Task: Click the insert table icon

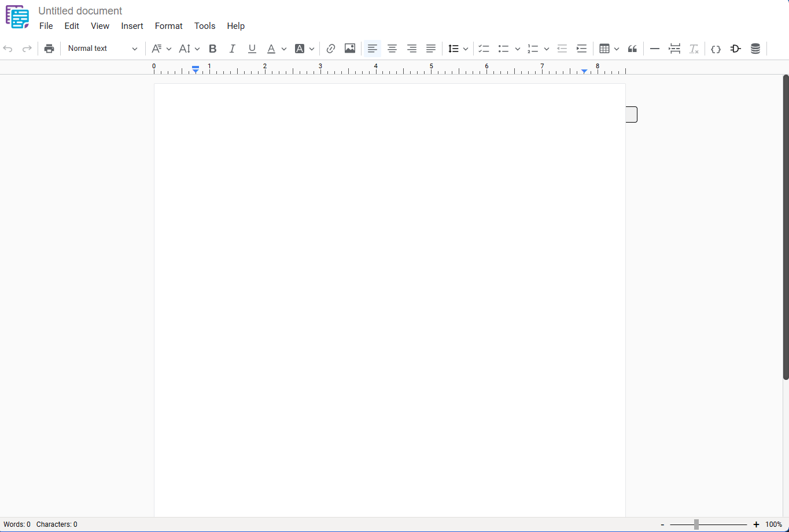Action: 604,49
